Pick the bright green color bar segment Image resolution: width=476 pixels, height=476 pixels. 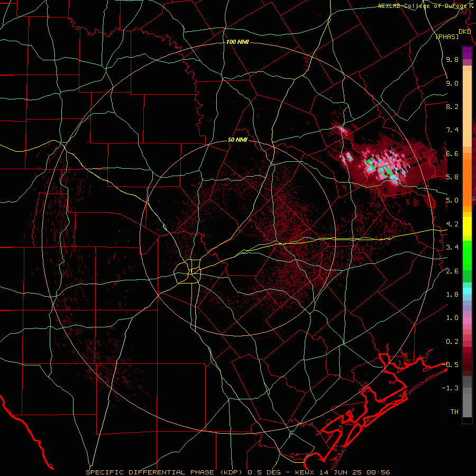[x=467, y=254]
